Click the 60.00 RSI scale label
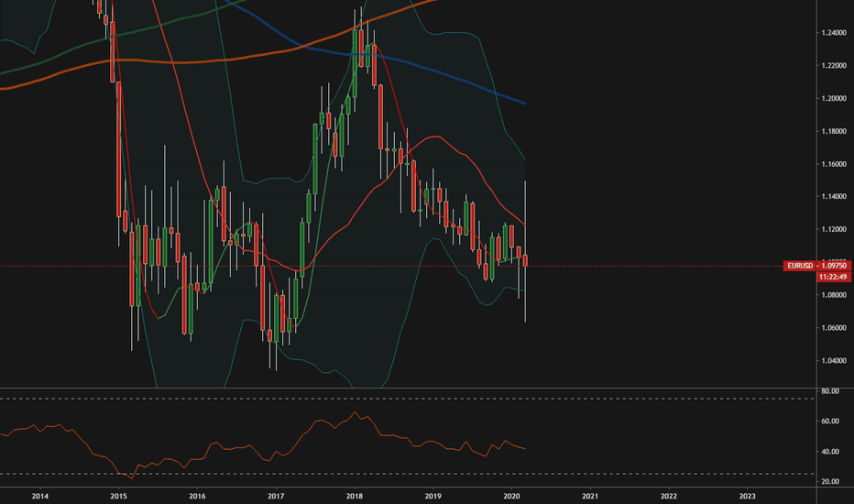Viewport: 854px width, 504px height. coord(830,422)
